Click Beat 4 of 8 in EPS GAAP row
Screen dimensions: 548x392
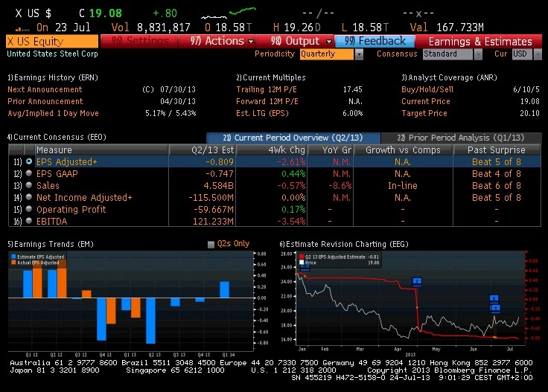pos(497,174)
